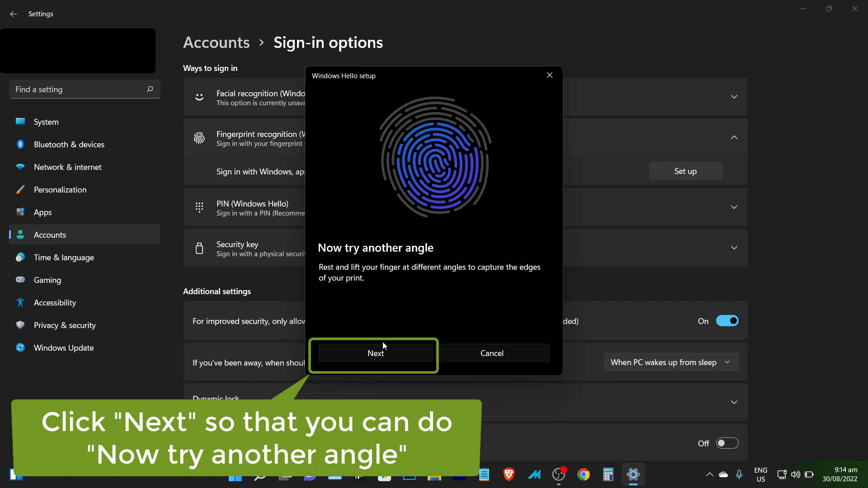Open Brave browser from taskbar

tap(509, 474)
